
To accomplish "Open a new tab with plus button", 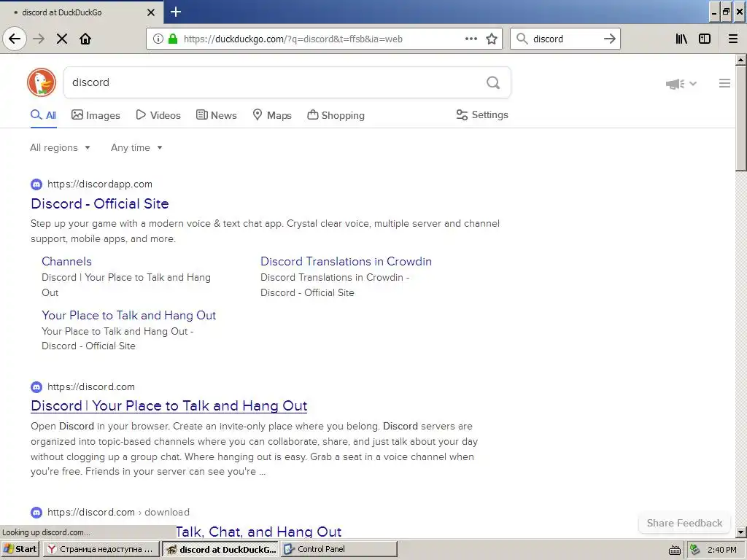I will [x=175, y=12].
